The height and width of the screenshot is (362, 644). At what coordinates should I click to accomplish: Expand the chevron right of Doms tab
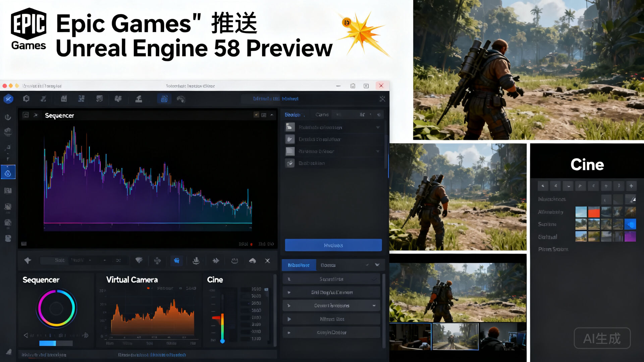pyautogui.click(x=377, y=265)
